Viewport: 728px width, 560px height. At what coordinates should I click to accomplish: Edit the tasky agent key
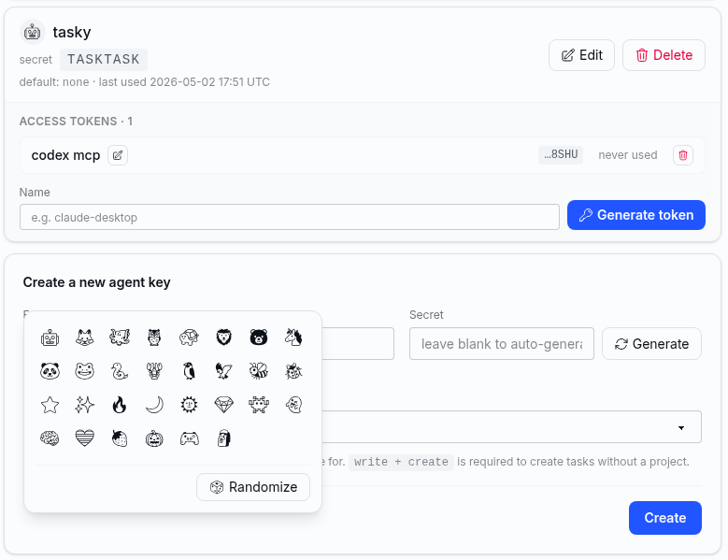[x=582, y=55]
